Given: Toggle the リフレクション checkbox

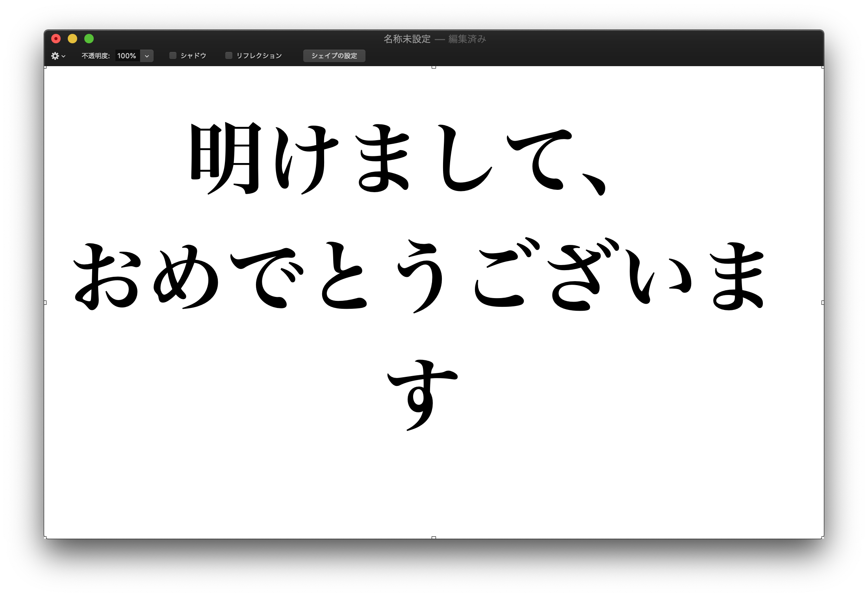Looking at the screenshot, I should (229, 56).
